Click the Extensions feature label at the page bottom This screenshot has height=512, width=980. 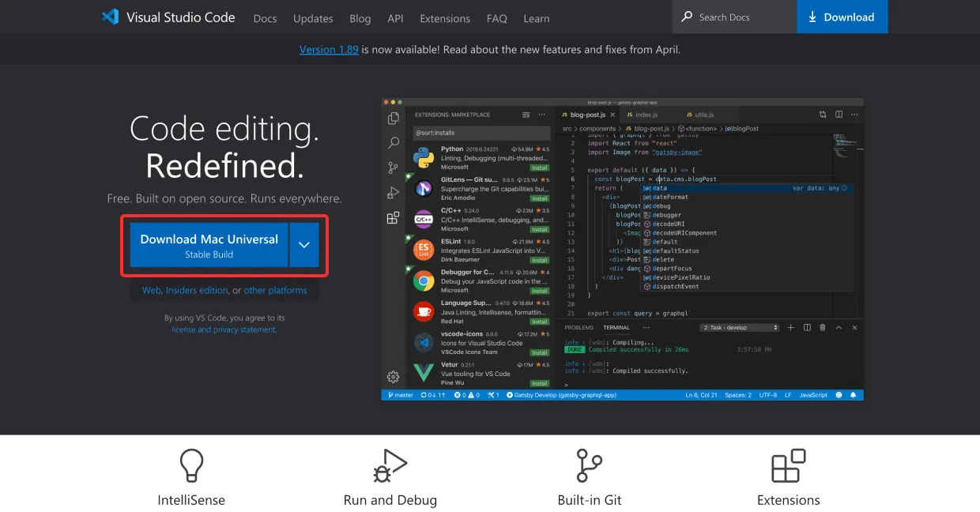(789, 500)
